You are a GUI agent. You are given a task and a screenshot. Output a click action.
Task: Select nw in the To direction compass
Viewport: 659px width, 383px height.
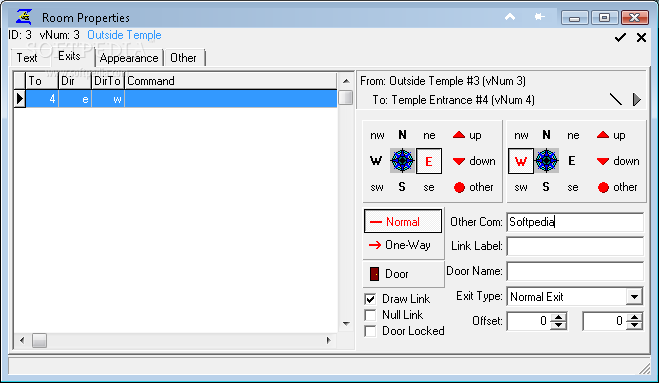(x=521, y=135)
